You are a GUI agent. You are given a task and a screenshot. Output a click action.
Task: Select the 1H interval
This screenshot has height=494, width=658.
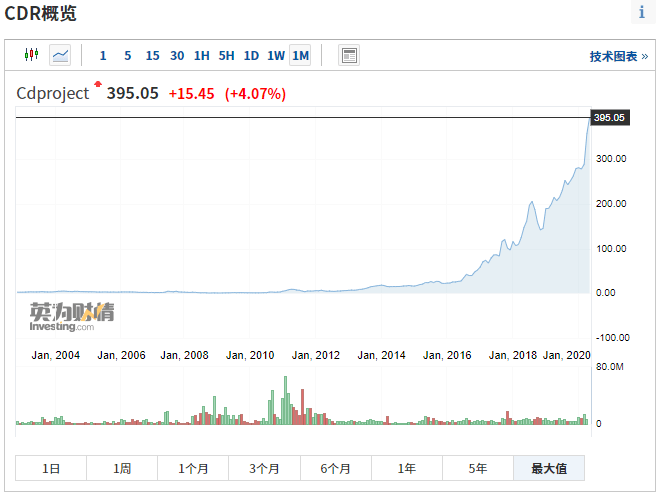click(202, 56)
